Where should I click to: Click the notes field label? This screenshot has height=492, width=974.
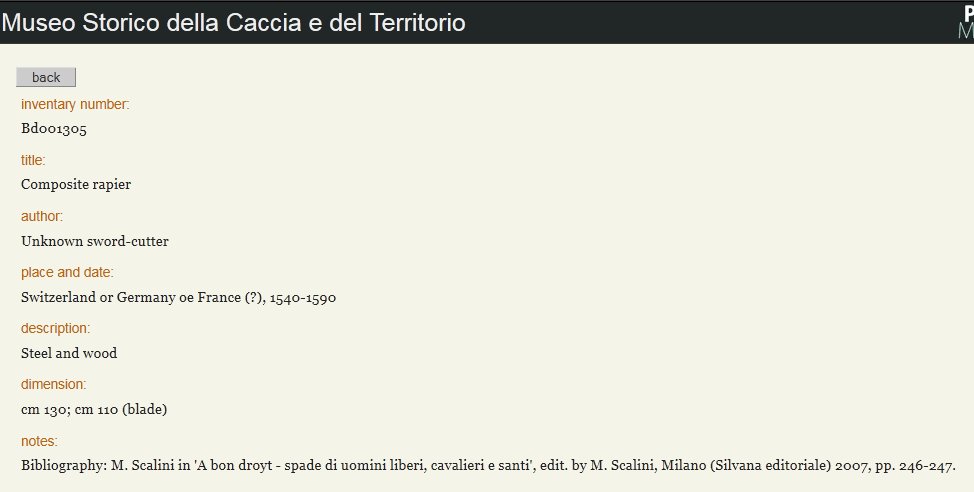(39, 441)
